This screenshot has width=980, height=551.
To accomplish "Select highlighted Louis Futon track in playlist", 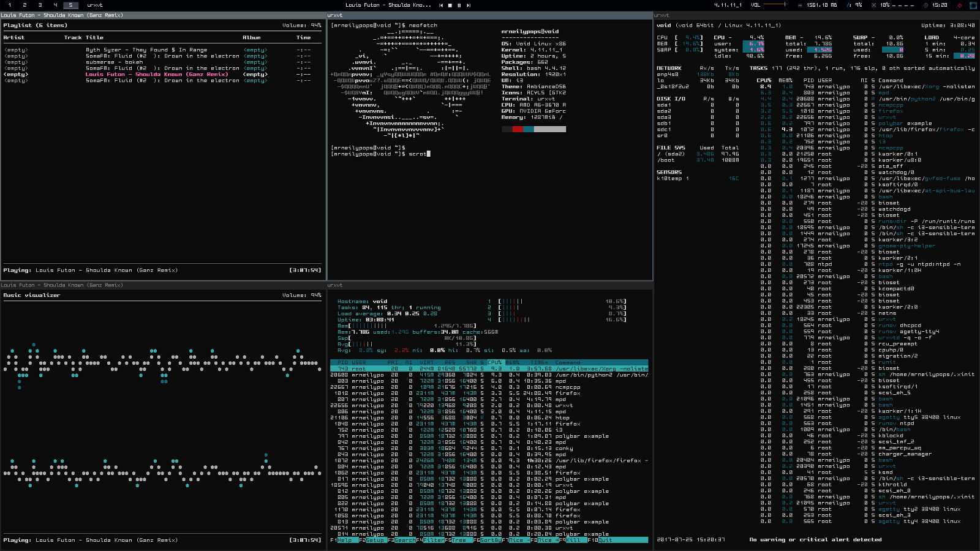I will [x=162, y=75].
